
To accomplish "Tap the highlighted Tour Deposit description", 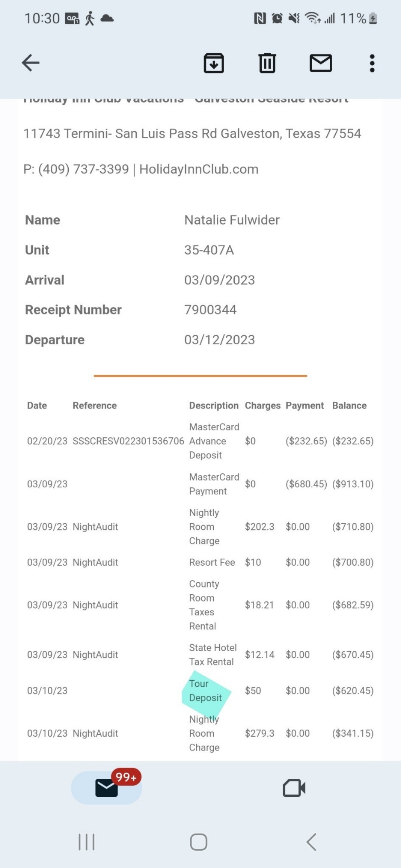I will tap(205, 691).
